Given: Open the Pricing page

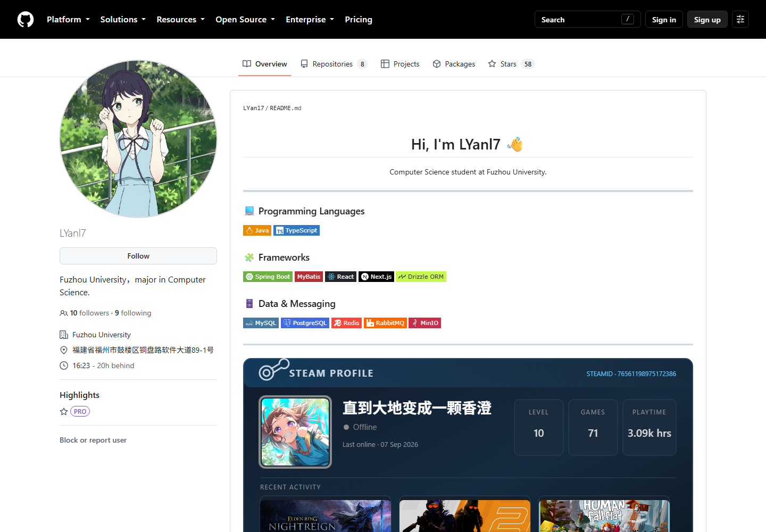Looking at the screenshot, I should [359, 20].
